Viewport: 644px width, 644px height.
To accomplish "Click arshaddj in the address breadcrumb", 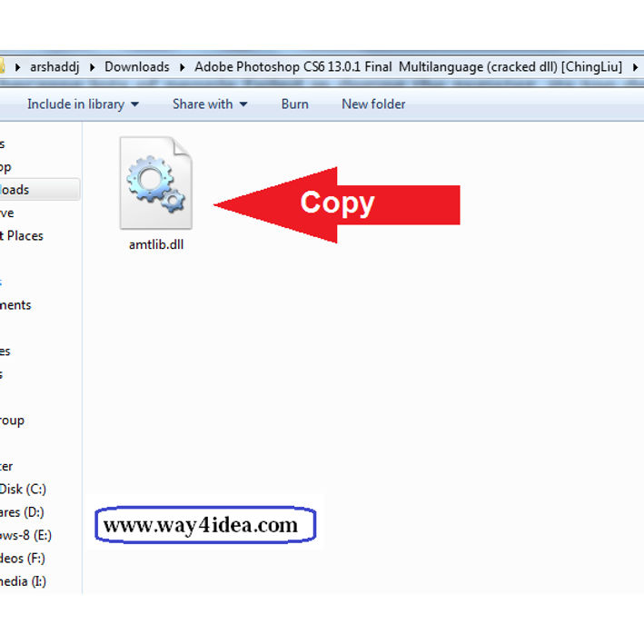I will pyautogui.click(x=54, y=67).
